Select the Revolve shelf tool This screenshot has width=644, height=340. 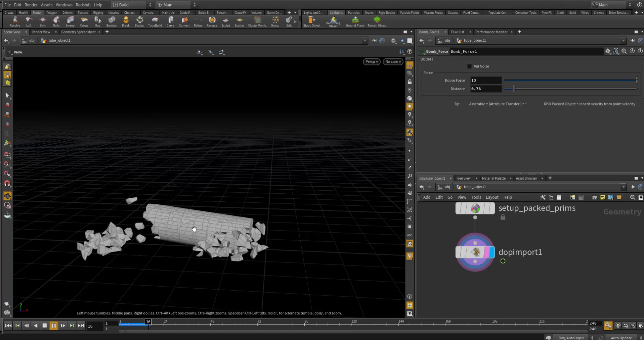point(15,22)
